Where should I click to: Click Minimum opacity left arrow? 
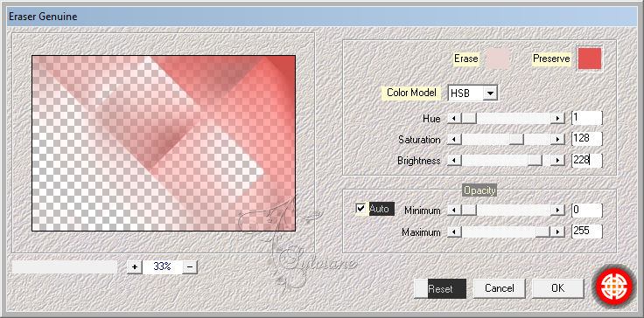(x=454, y=211)
